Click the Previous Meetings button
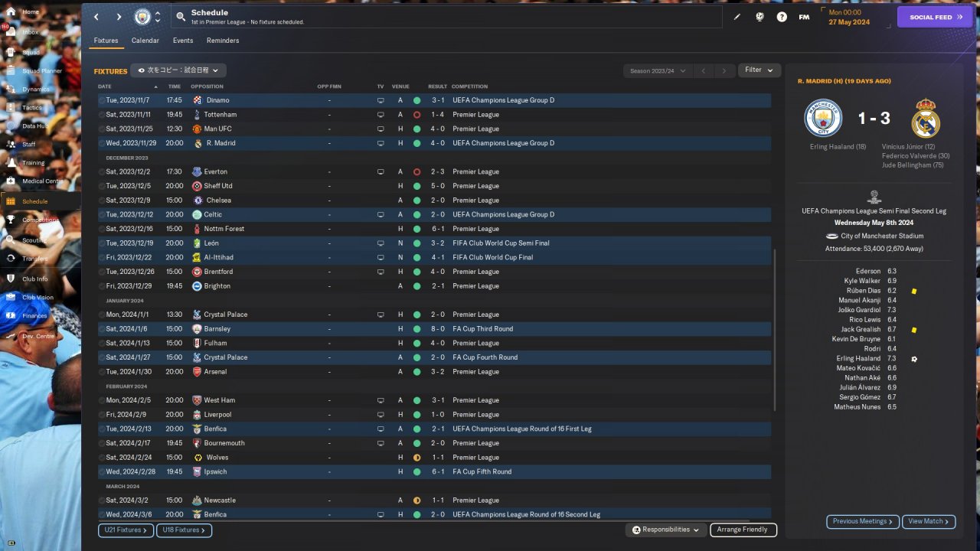Viewport: 980px width, 551px height. [x=863, y=522]
